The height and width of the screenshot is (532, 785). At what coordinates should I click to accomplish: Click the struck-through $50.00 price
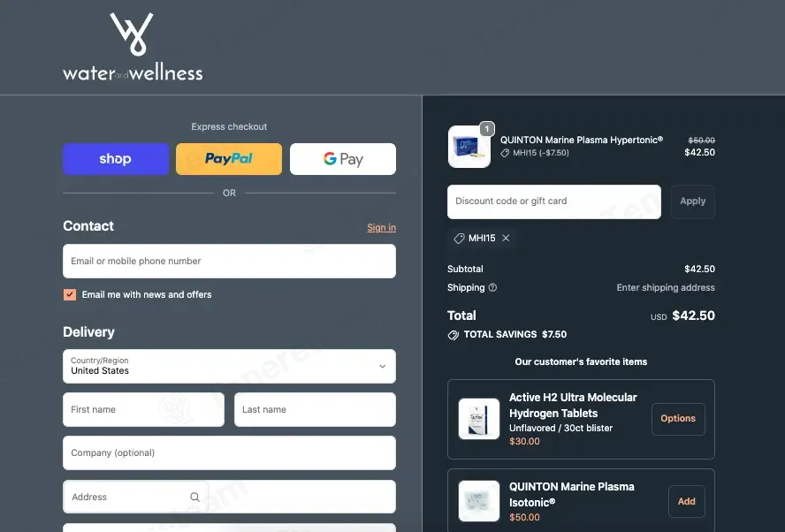tap(701, 141)
